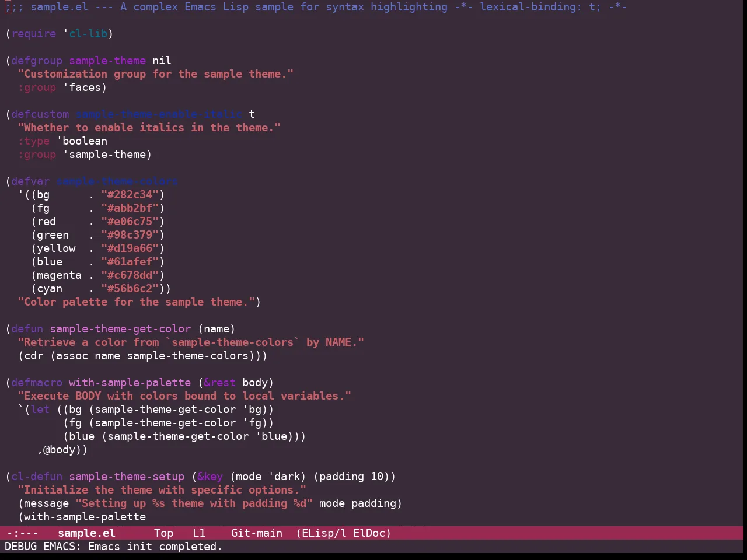Click the string 'Setting up %s theme with padding %d'
Screen dimensions: 747x560
(194, 503)
